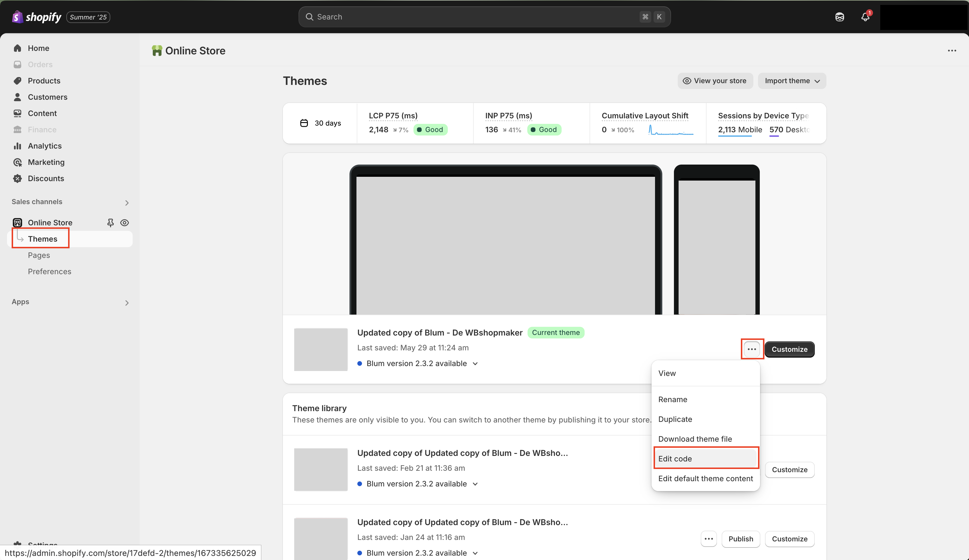Open current theme three-dot actions menu
Screen dimensions: 969x560
pos(752,349)
